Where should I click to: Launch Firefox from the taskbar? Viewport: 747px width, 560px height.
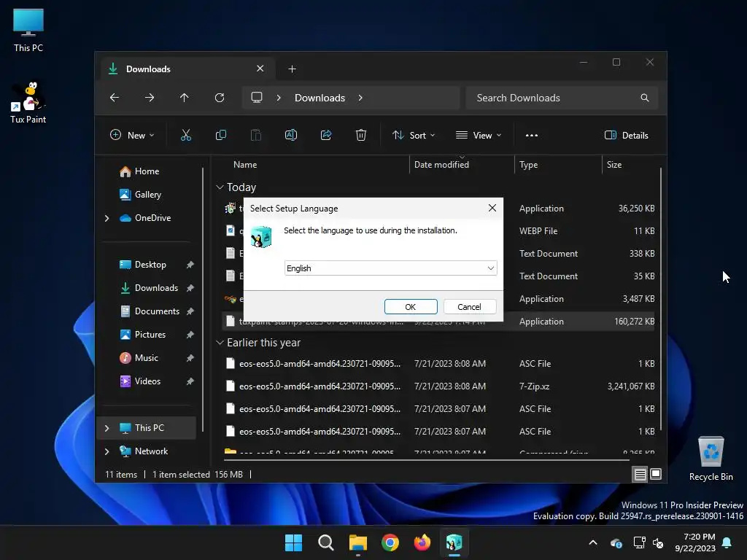[x=422, y=542]
